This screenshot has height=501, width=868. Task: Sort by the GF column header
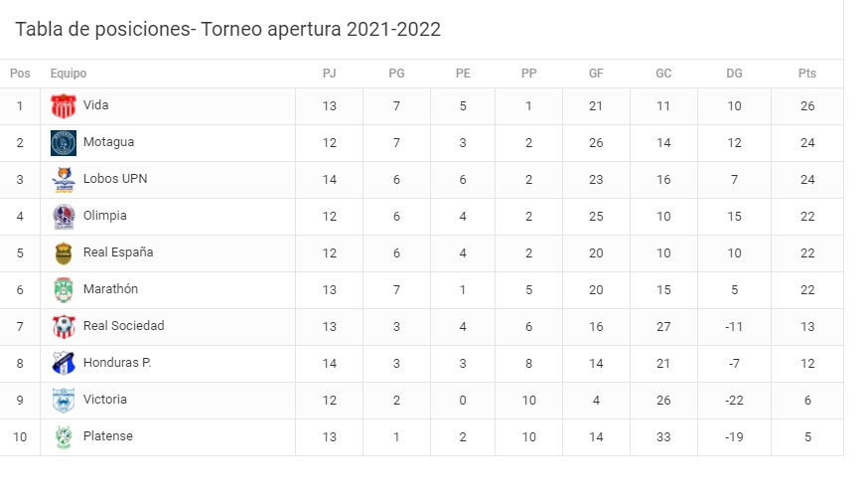coord(596,74)
